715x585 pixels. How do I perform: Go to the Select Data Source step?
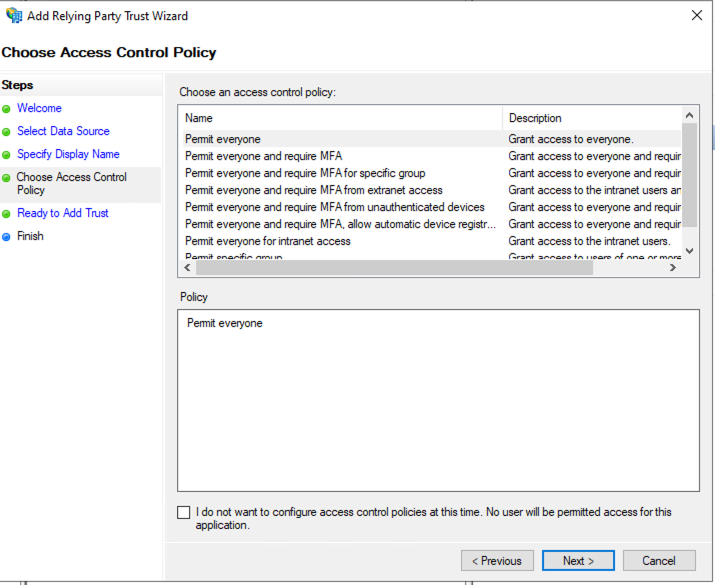click(63, 131)
